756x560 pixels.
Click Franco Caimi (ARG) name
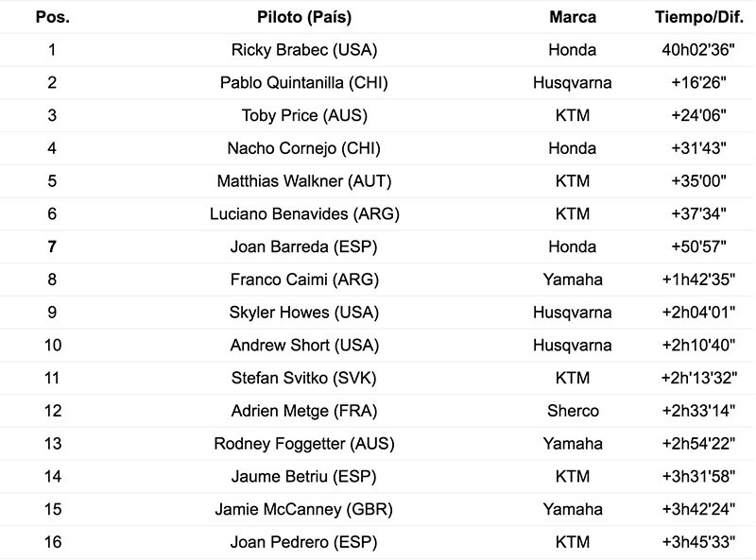(304, 280)
